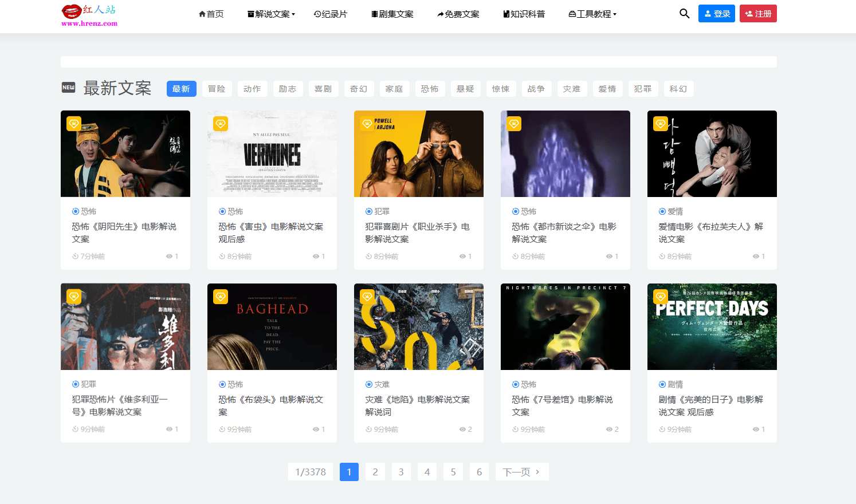Screen dimensions: 856x504
Task: Select the 冒险 filter tab
Action: [x=217, y=89]
